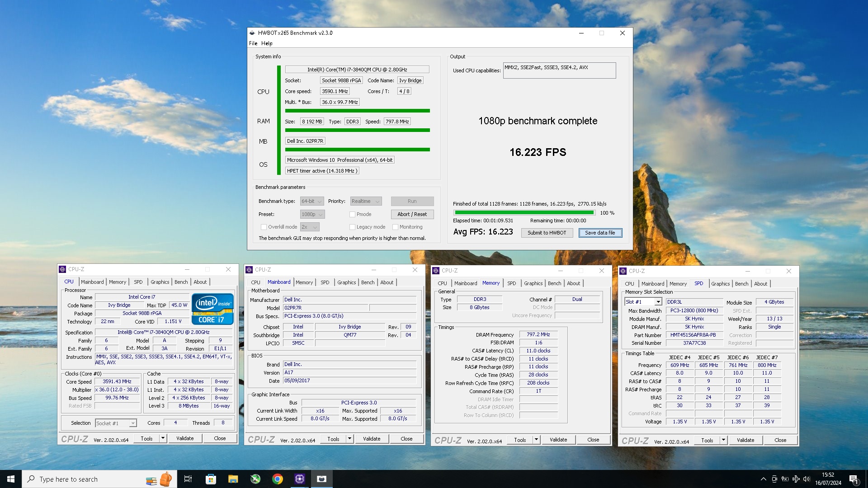Click the CPU name field in System info
The image size is (868, 488).
tap(357, 70)
